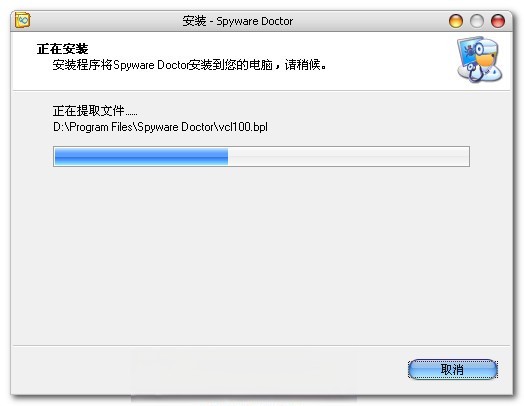524x406 pixels.
Task: Click the D:\Program Files path text
Action: point(94,127)
